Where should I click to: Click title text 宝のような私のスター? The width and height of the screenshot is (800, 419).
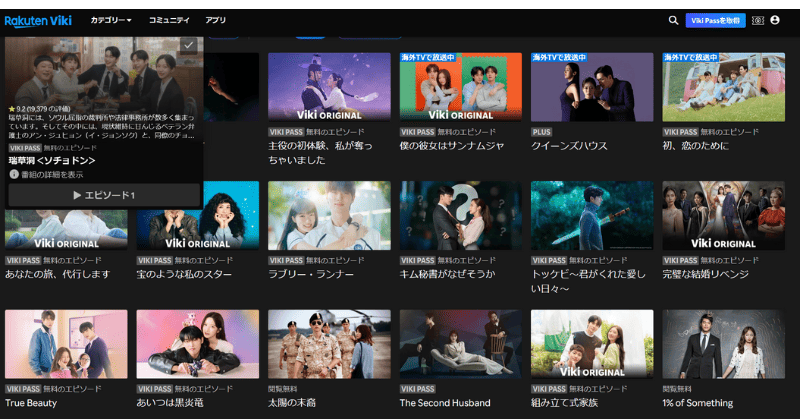tap(184, 274)
